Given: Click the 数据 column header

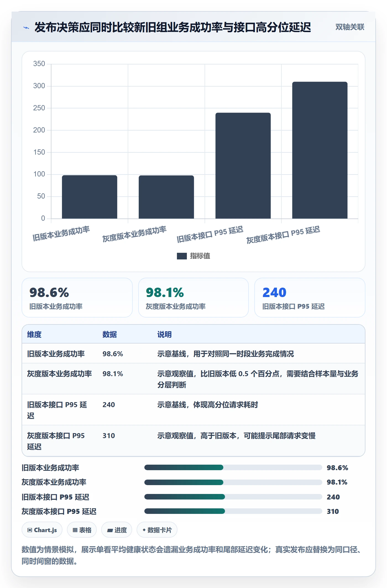Looking at the screenshot, I should 110,334.
